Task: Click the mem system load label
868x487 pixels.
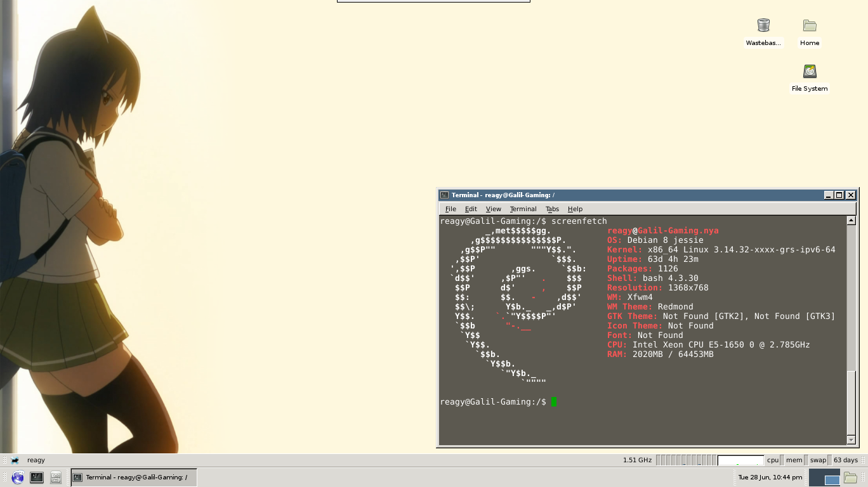Action: tap(794, 460)
